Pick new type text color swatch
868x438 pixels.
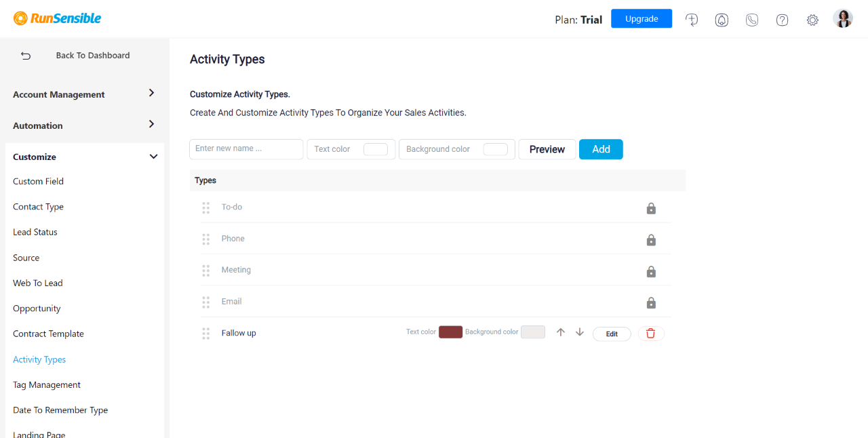click(x=376, y=149)
